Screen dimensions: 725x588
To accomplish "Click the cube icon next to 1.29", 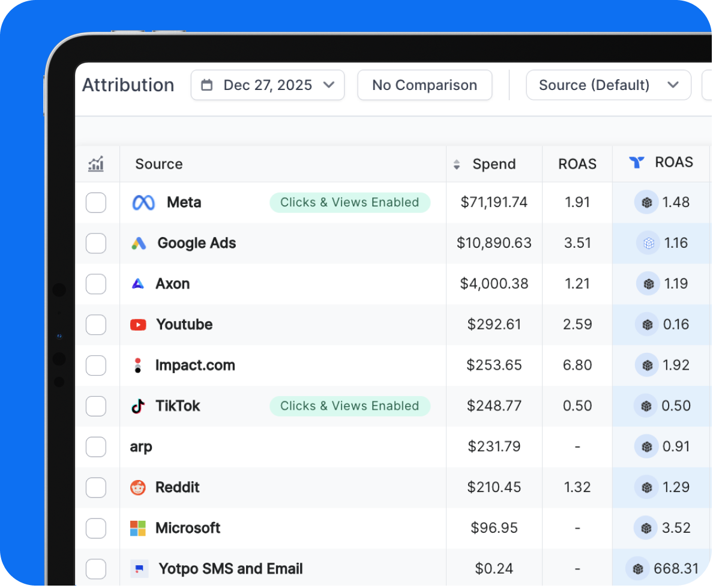I will (x=647, y=487).
